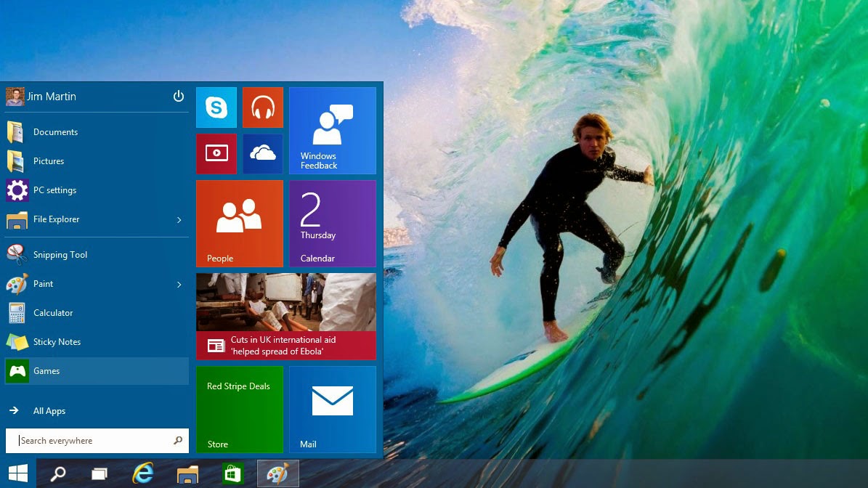
Task: Open the Games app
Action: pos(97,370)
